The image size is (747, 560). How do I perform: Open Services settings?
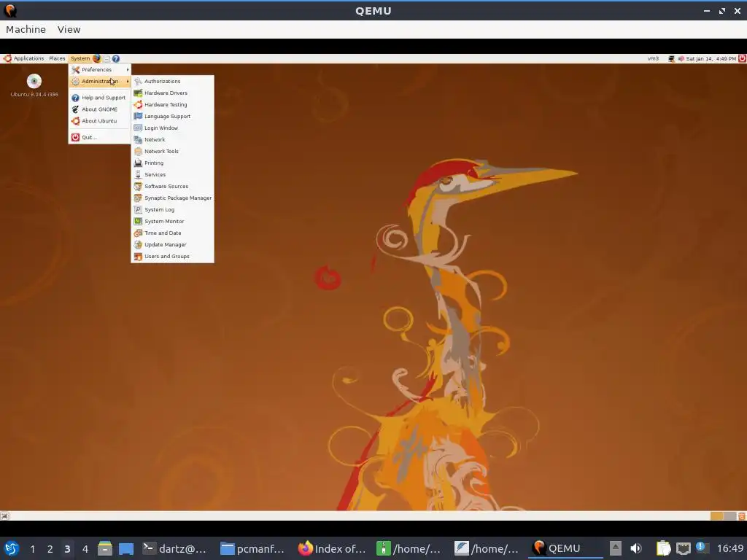[x=172, y=175]
